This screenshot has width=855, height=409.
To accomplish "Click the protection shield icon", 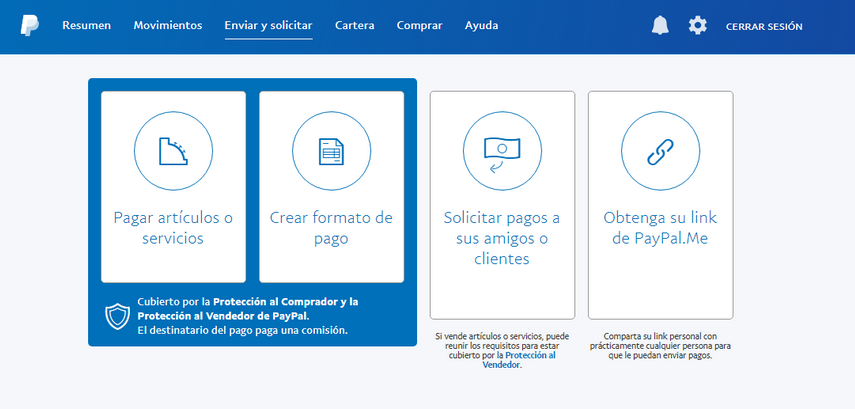I will click(x=117, y=316).
